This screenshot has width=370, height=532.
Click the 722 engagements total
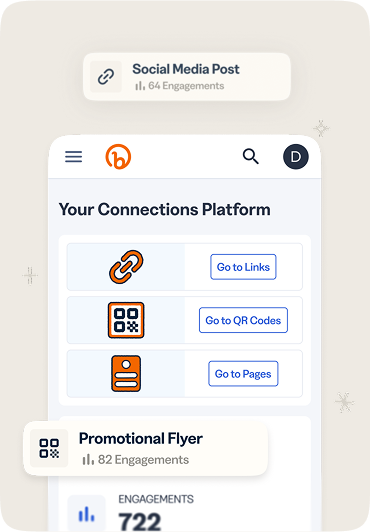click(139, 521)
